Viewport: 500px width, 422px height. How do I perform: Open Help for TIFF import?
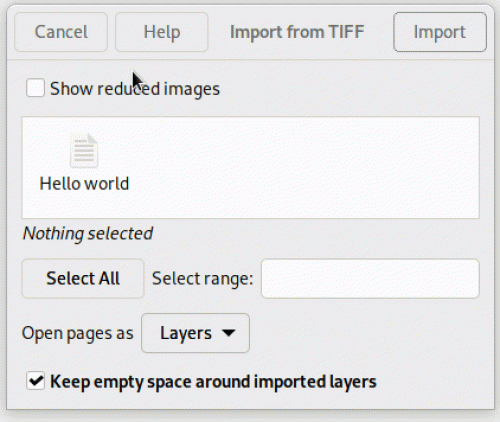pyautogui.click(x=162, y=32)
